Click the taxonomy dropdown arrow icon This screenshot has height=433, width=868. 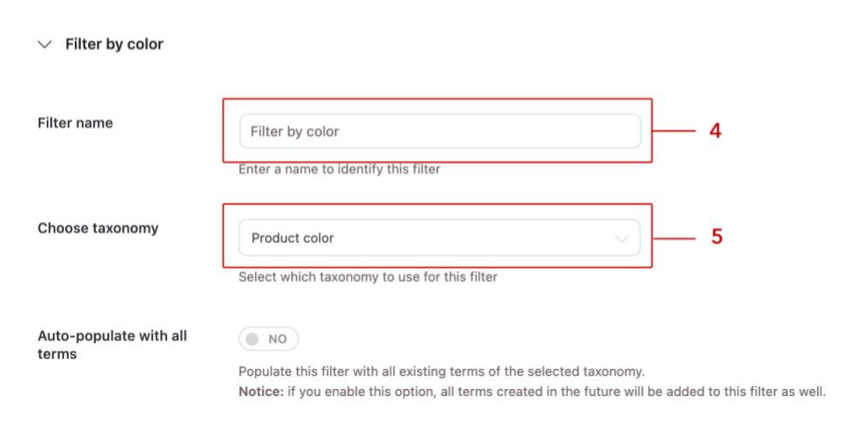(622, 239)
